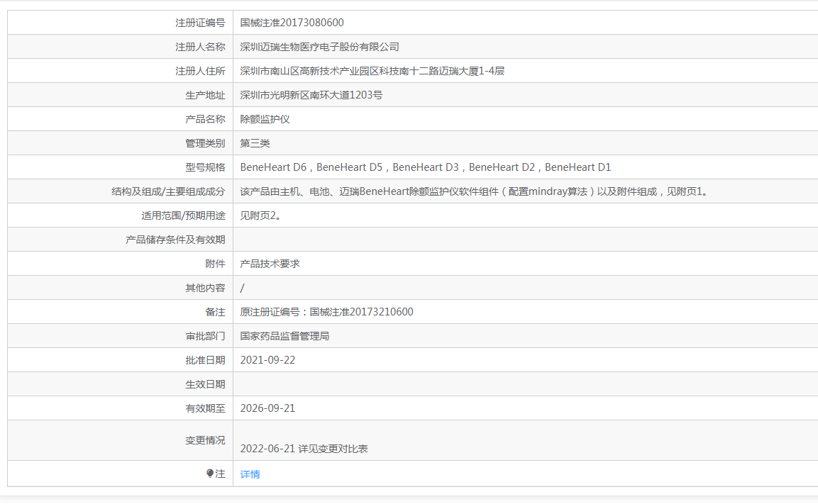Select the 注册人住所 label

[x=200, y=71]
